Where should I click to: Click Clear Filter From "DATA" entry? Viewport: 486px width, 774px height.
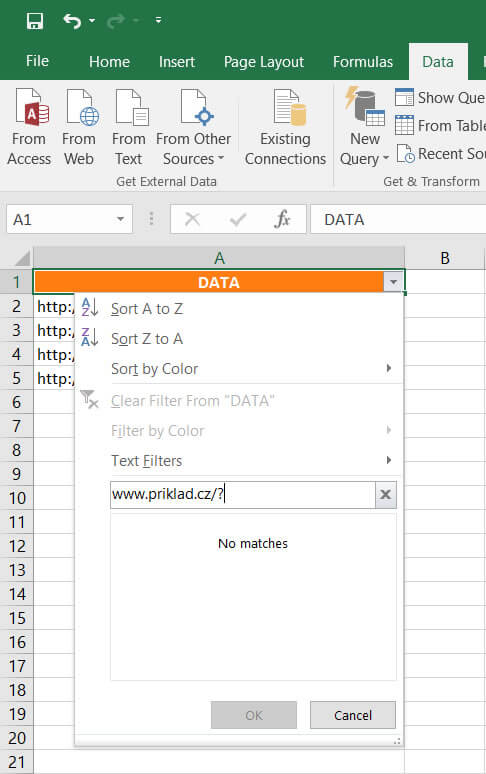pos(192,401)
